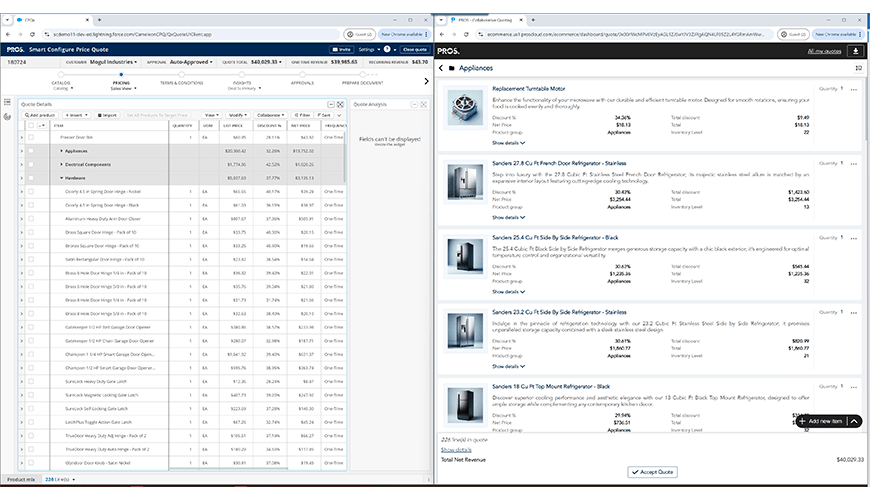Open the Settings menu in the CPQ header
Viewport: 870px width, 500px height.
(x=369, y=49)
